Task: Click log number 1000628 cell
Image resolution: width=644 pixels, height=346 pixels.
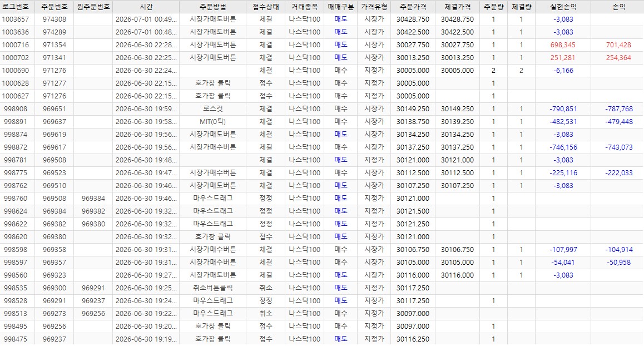Action: 16,83
